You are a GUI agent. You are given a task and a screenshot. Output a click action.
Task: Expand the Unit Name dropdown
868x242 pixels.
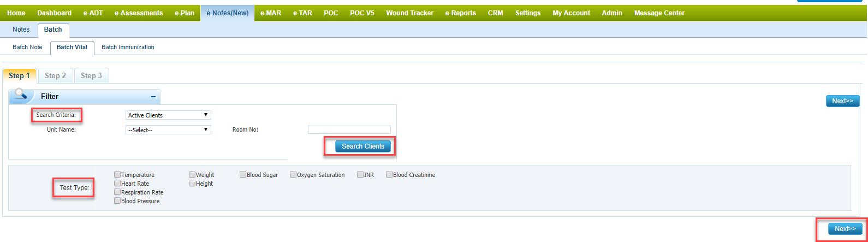click(168, 130)
